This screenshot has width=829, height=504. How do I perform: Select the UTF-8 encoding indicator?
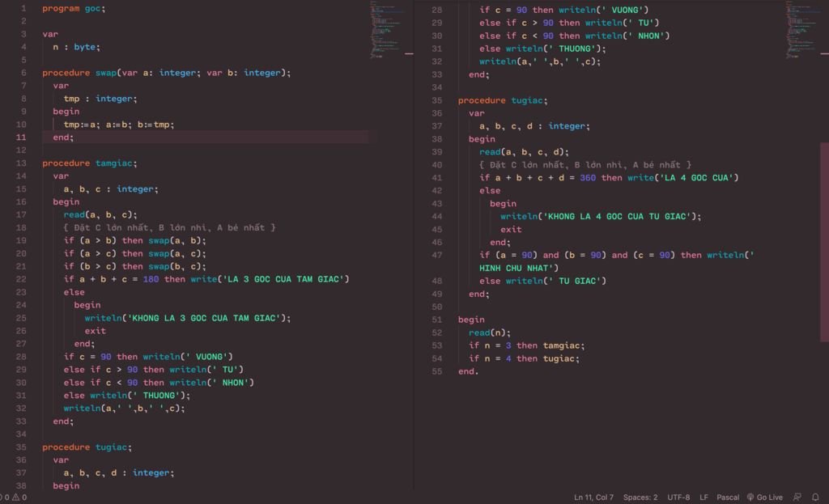678,498
